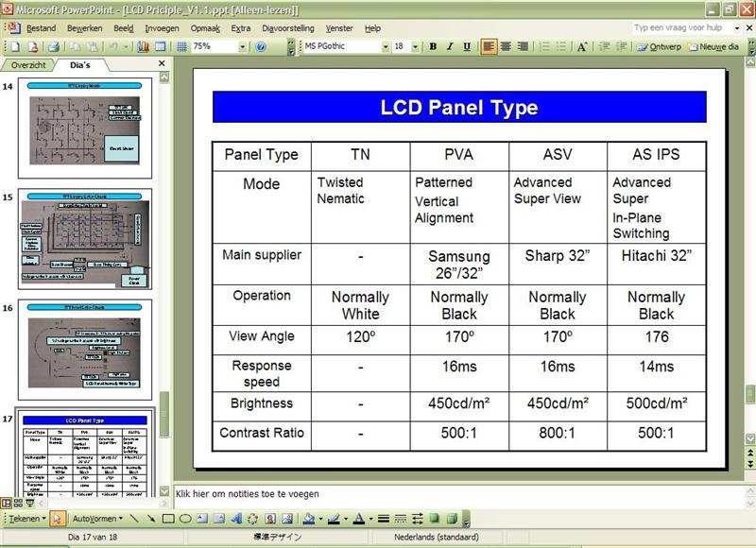This screenshot has height=548, width=756.
Task: Toggle italic formatting
Action: pyautogui.click(x=450, y=46)
